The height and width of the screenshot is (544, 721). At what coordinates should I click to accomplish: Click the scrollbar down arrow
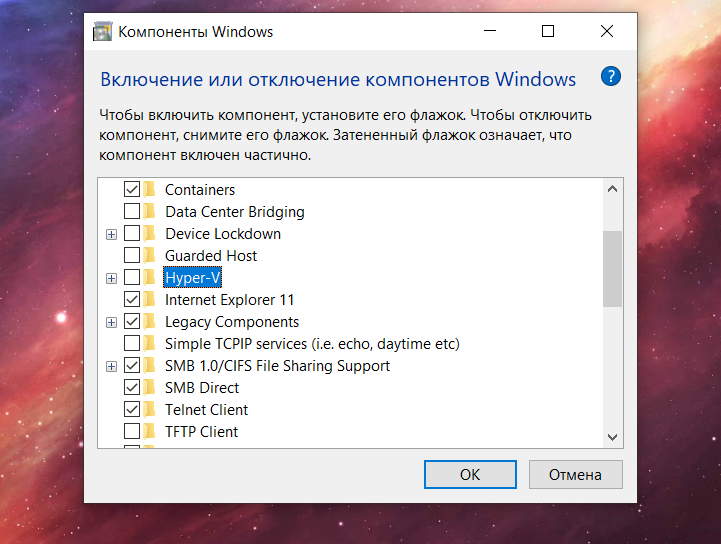click(x=612, y=437)
